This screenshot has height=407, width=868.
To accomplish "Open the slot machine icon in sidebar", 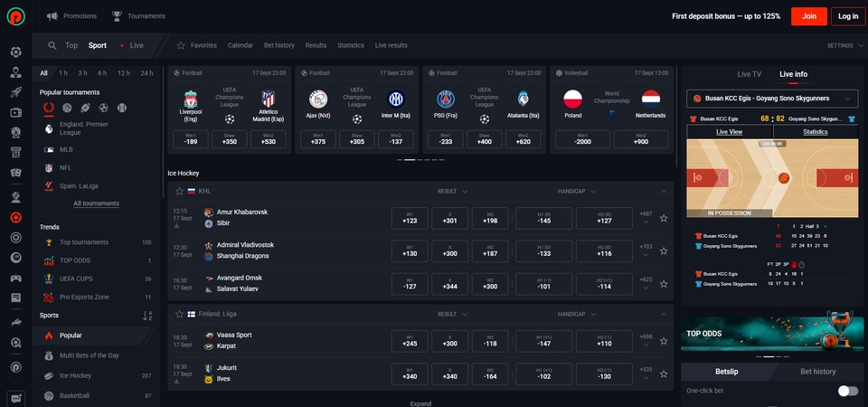I will pyautogui.click(x=16, y=152).
